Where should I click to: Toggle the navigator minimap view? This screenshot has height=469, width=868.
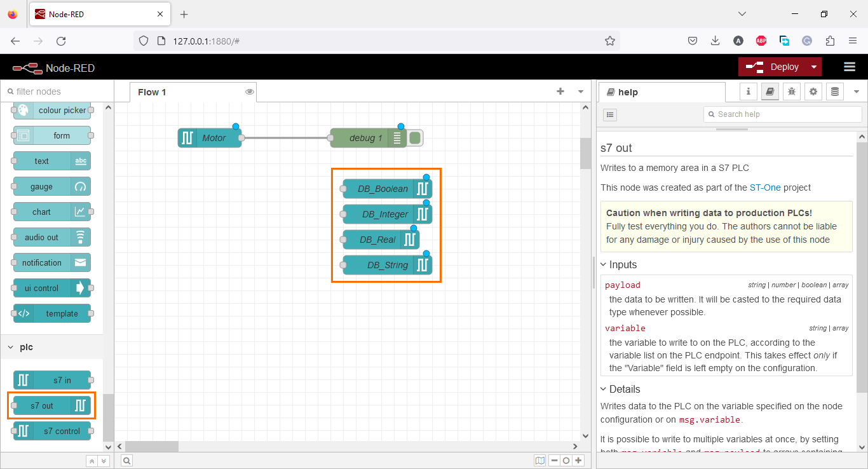point(540,460)
